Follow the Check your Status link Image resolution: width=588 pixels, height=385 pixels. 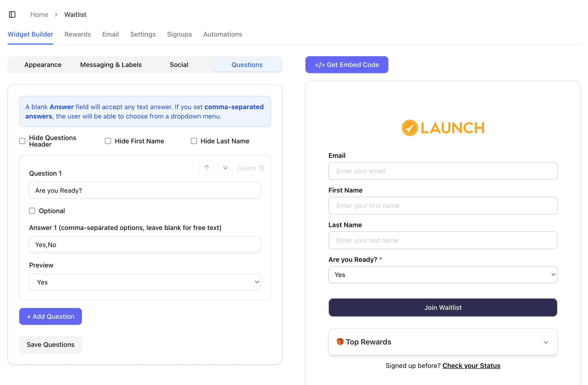coord(471,366)
